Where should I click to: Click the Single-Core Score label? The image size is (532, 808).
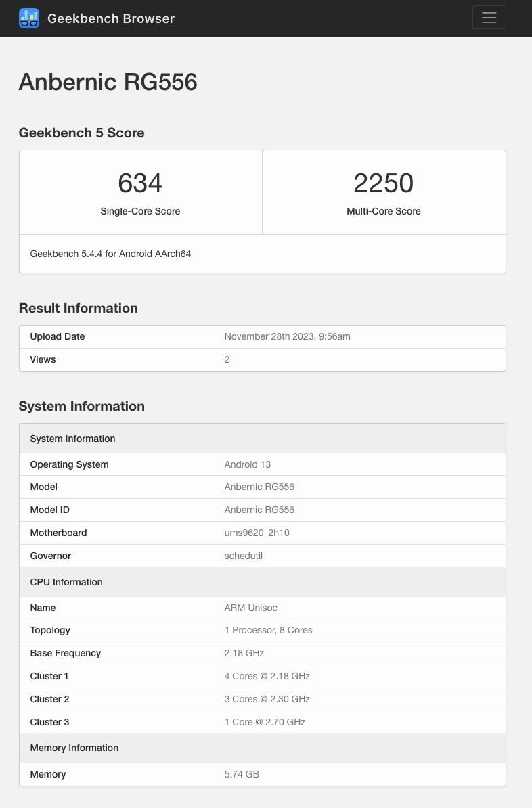coord(140,211)
